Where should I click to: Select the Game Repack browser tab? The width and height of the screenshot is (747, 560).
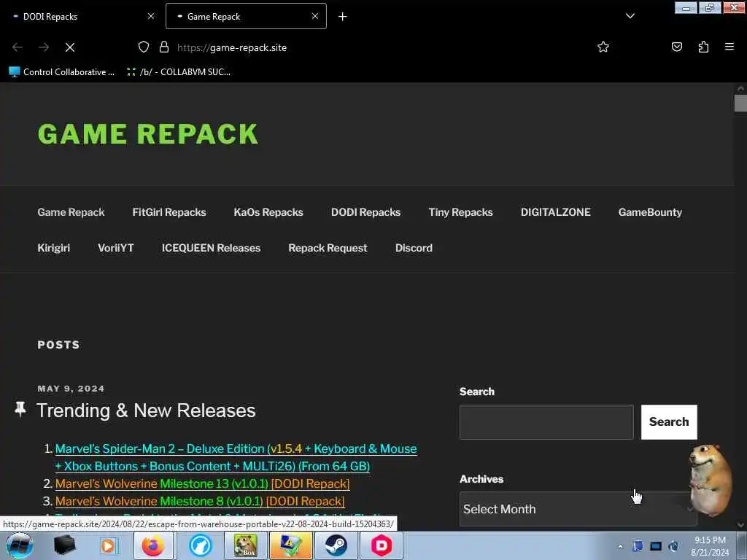coord(246,16)
